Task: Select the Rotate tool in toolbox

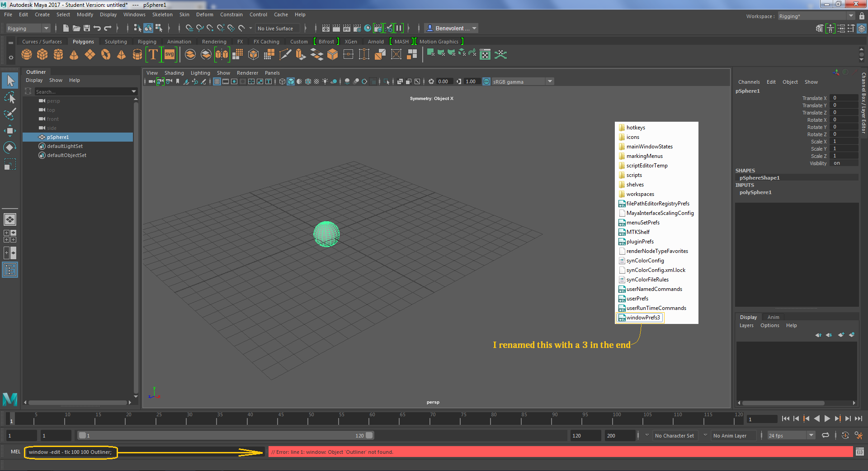Action: [x=9, y=147]
